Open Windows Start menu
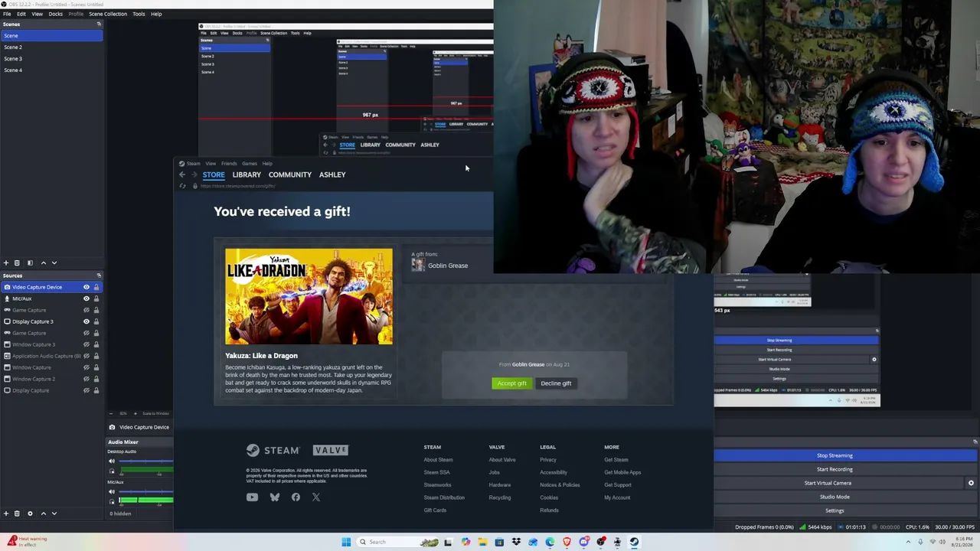 pyautogui.click(x=346, y=542)
